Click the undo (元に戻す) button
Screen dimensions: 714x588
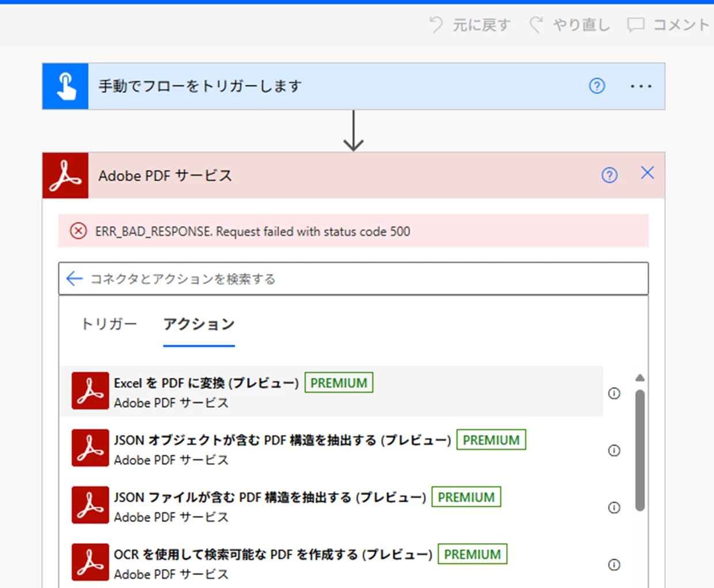470,25
